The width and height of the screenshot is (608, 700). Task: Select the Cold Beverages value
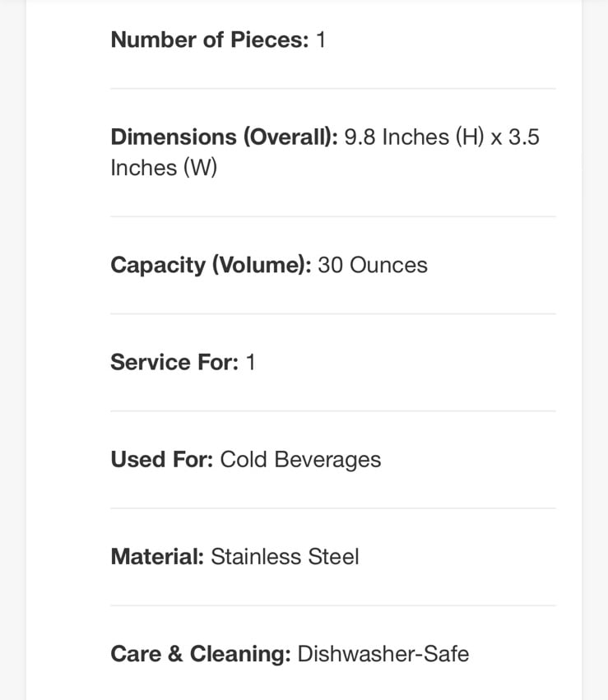coord(300,460)
